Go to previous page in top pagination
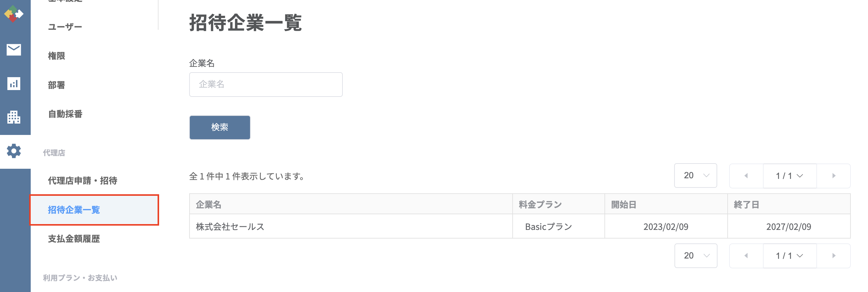 click(746, 176)
